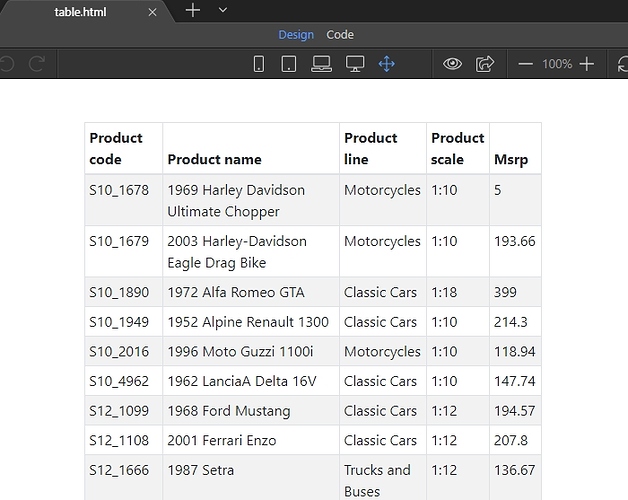This screenshot has width=628, height=500.
Task: Click the fit-to-screen arrows icon
Action: click(386, 64)
